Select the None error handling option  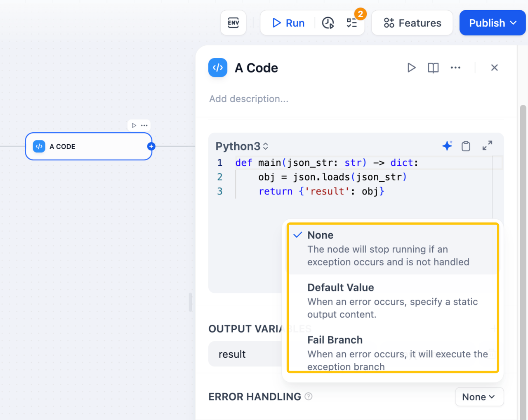(x=393, y=249)
